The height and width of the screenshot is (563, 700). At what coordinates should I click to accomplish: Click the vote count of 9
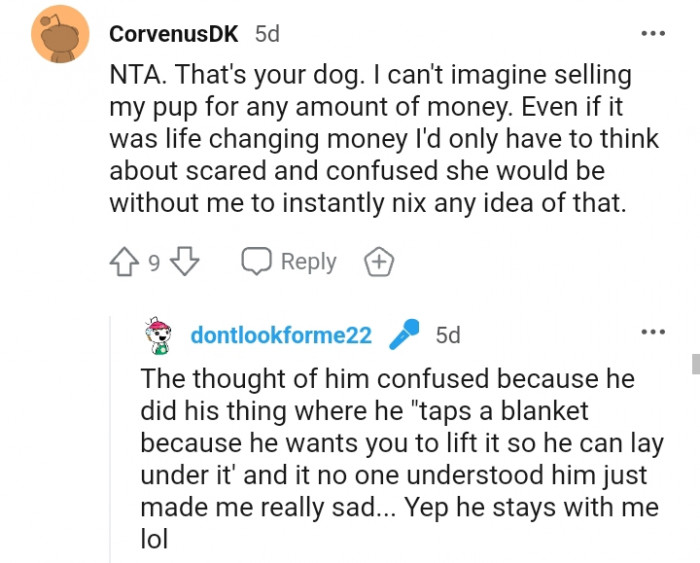pos(154,263)
